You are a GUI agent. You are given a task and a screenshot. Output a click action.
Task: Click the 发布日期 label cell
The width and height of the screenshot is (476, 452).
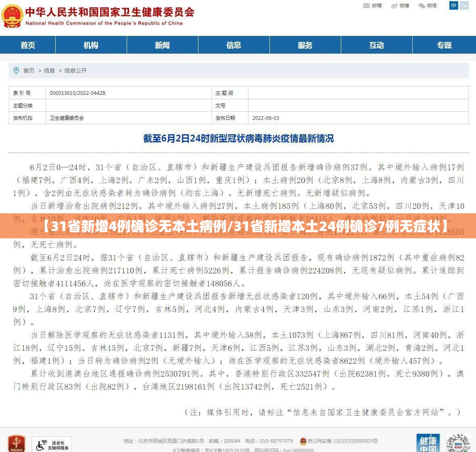tap(230, 118)
